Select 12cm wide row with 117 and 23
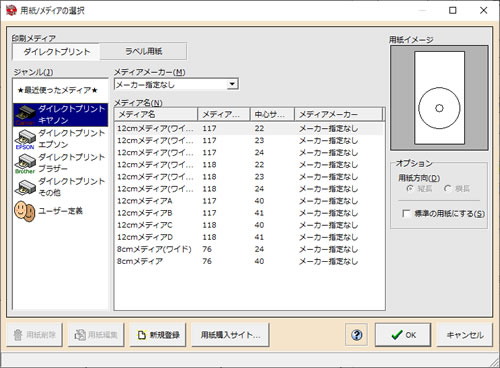 249,140
